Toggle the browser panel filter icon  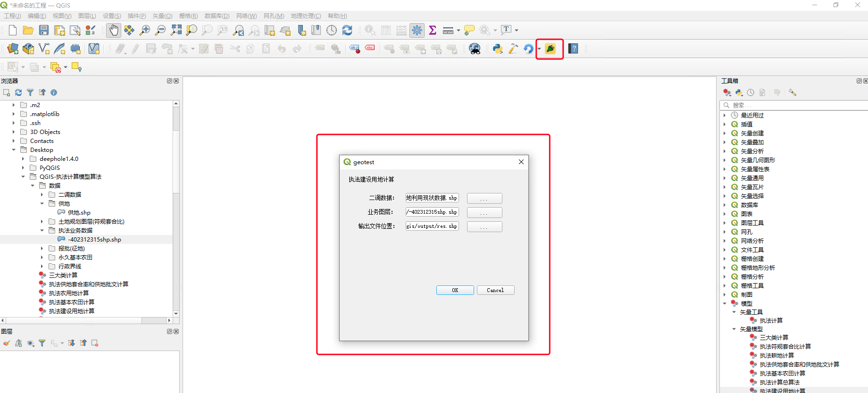tap(30, 92)
